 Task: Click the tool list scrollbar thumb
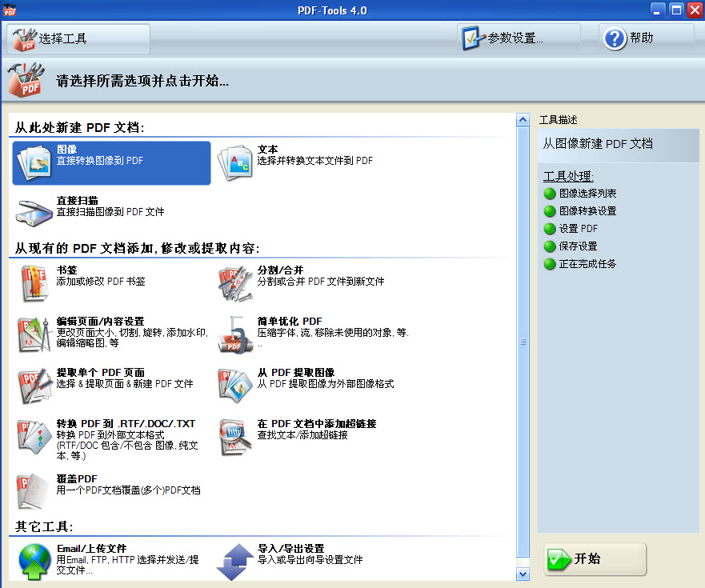(x=523, y=342)
